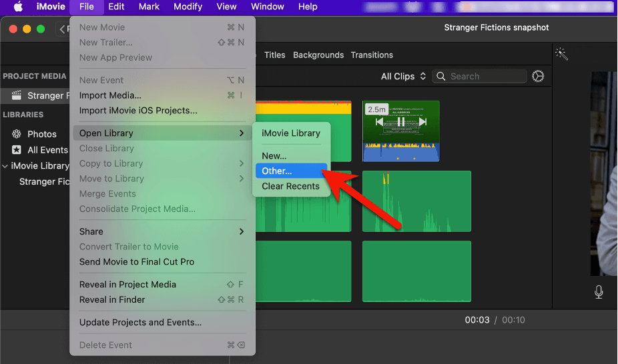Expand the Share submenu arrow

coord(242,231)
